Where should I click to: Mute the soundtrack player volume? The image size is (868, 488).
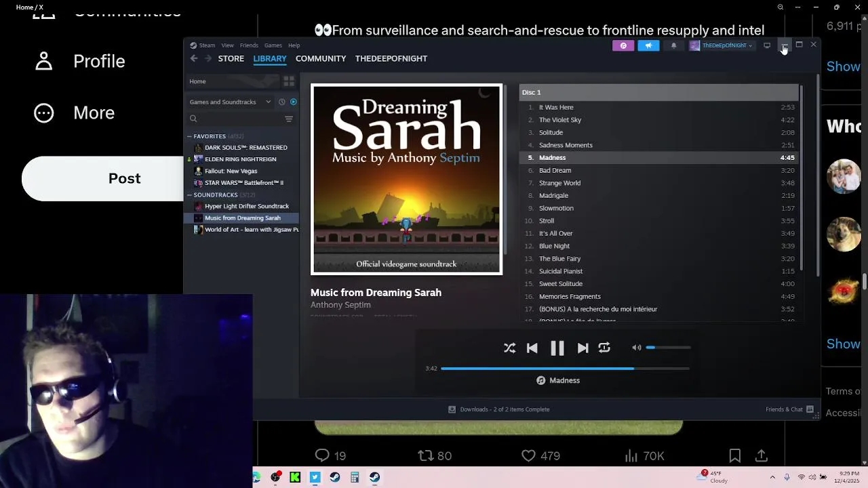point(637,348)
